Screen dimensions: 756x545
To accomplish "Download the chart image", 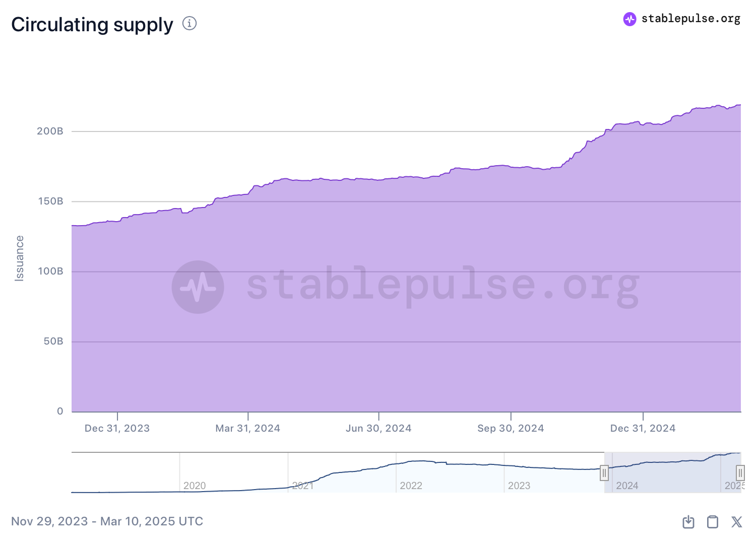I will tap(688, 522).
